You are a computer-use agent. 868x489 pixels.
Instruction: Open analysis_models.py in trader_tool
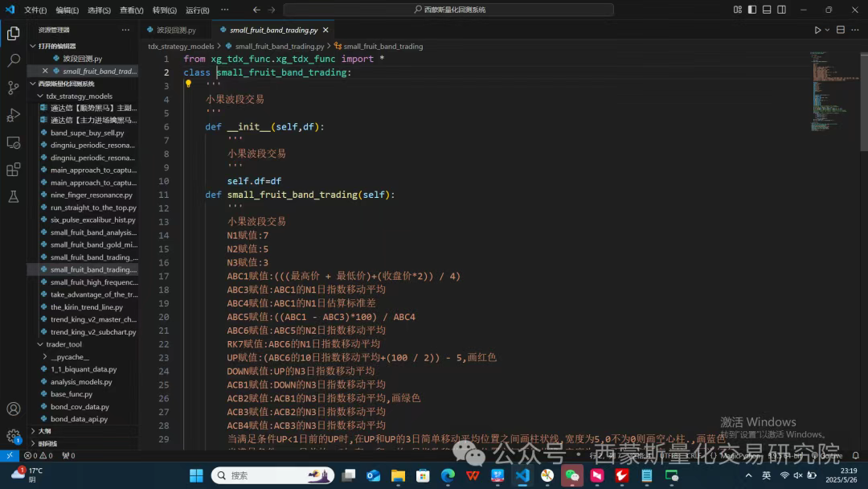pos(83,381)
